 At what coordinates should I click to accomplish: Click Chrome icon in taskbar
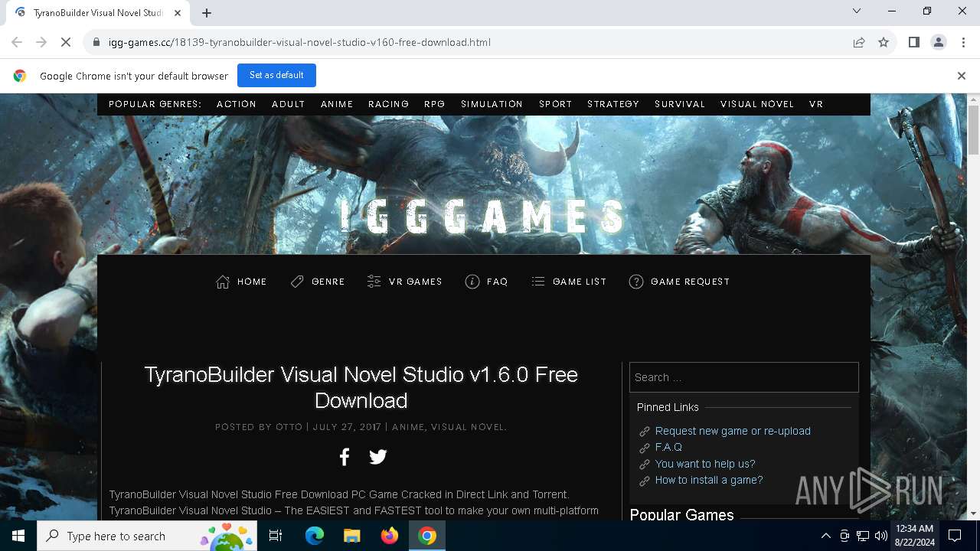426,536
